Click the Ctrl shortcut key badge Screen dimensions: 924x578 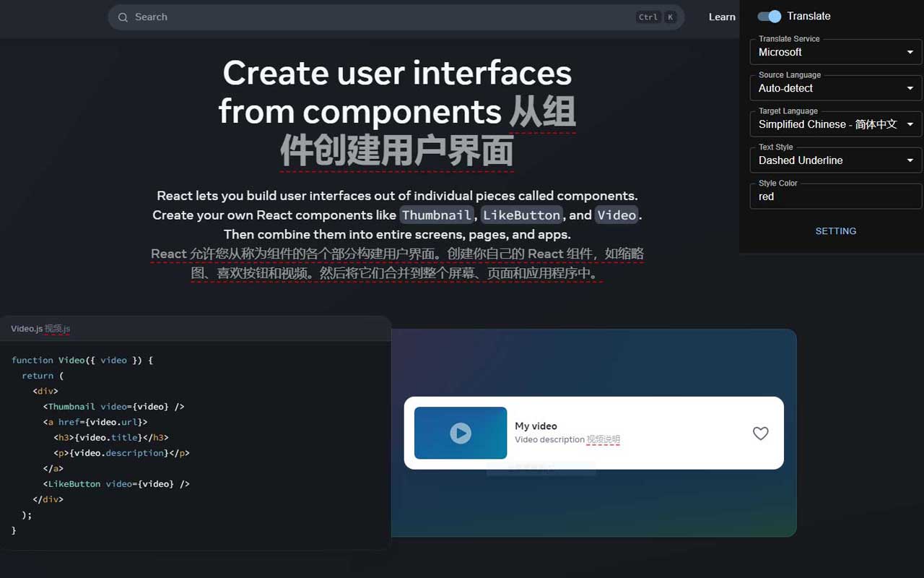point(648,17)
